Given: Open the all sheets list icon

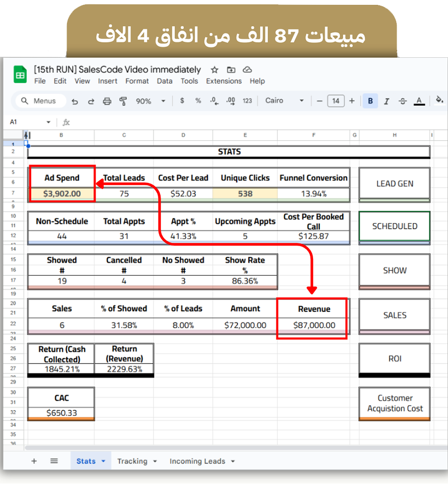Looking at the screenshot, I should 54,461.
